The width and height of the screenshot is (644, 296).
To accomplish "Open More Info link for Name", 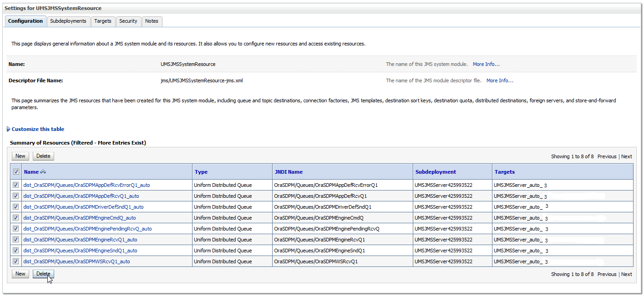I will [x=486, y=64].
